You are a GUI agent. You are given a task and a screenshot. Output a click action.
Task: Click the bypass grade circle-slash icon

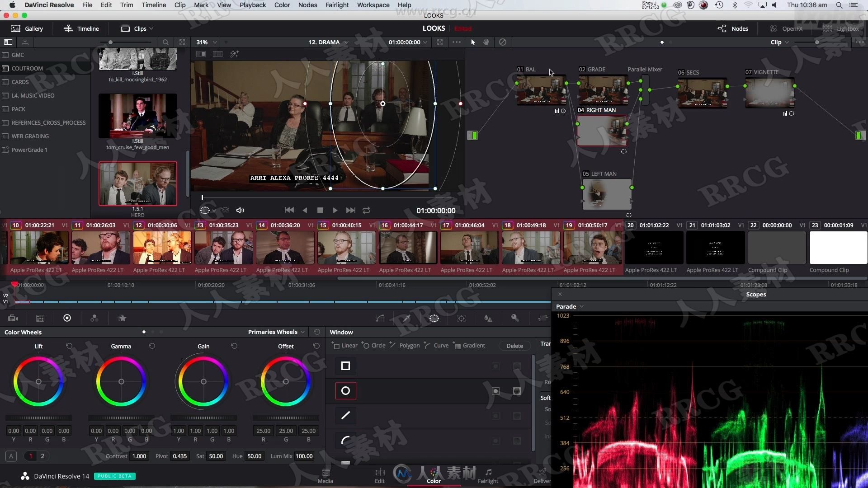pos(502,42)
